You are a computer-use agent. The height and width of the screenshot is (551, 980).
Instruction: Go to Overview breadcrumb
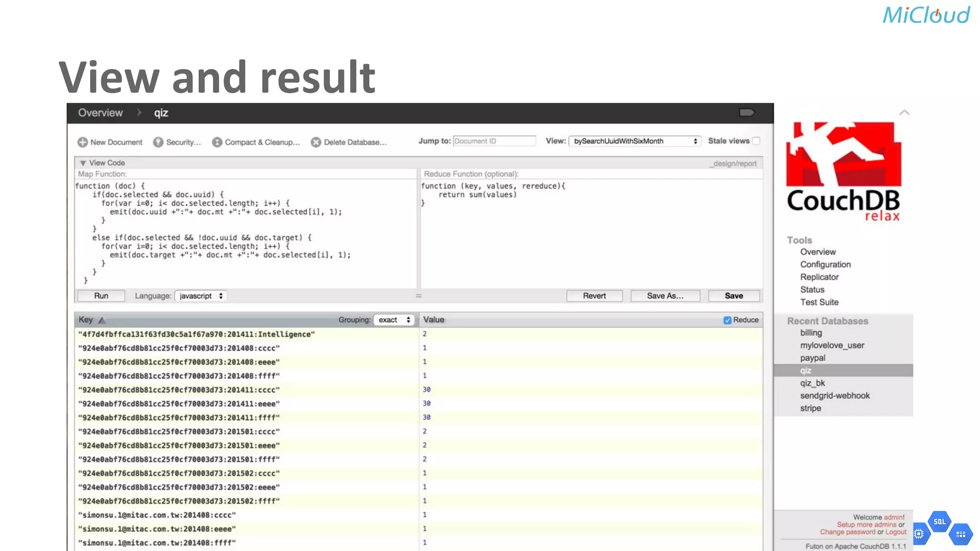[100, 113]
